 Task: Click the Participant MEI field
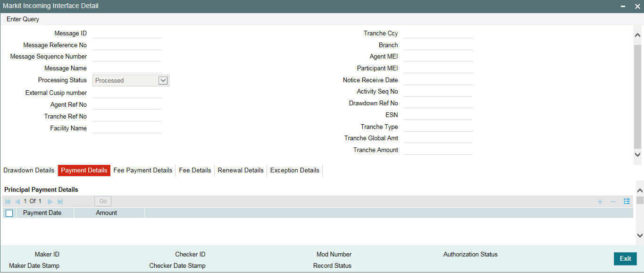click(438, 68)
